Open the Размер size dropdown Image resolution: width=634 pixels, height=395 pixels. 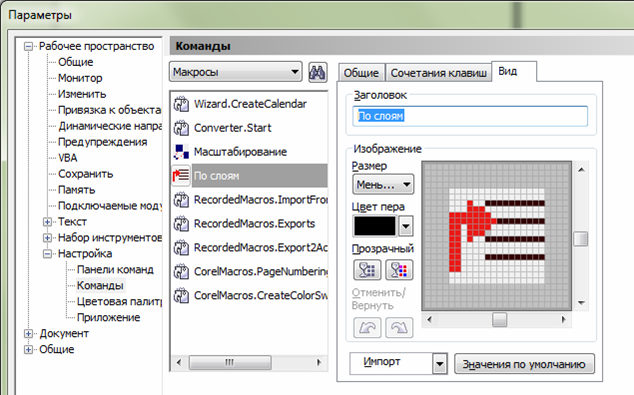pos(383,185)
